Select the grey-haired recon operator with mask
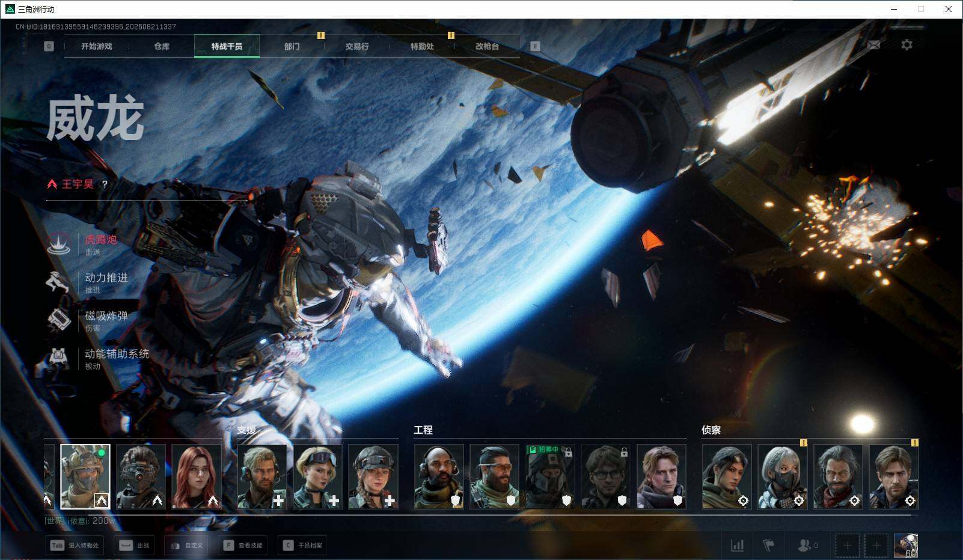This screenshot has width=963, height=560. click(782, 476)
